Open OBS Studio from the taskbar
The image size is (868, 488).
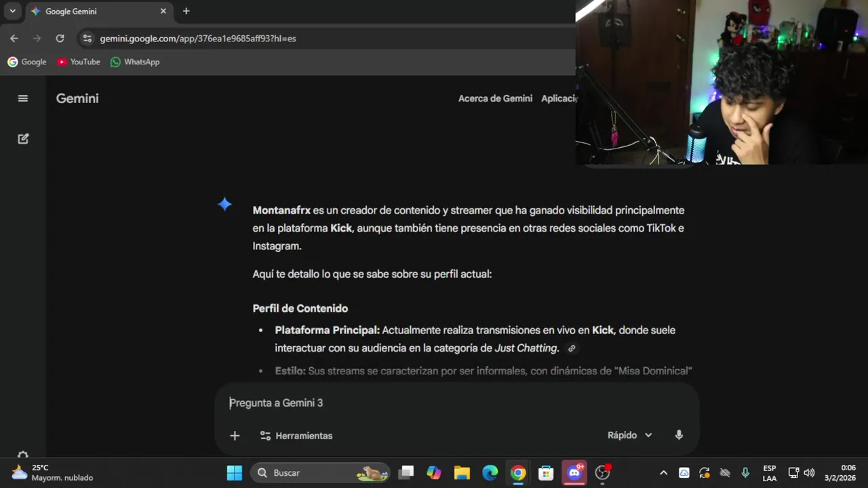(602, 473)
